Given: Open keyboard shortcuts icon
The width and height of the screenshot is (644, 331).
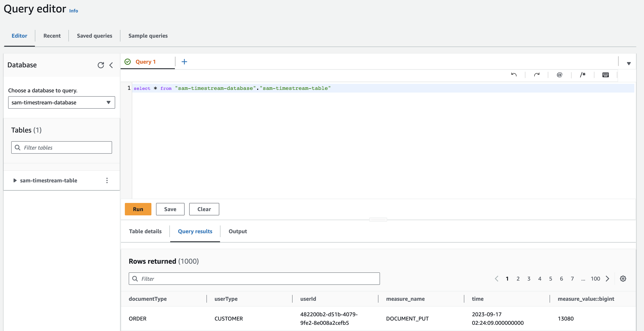Looking at the screenshot, I should coord(605,75).
